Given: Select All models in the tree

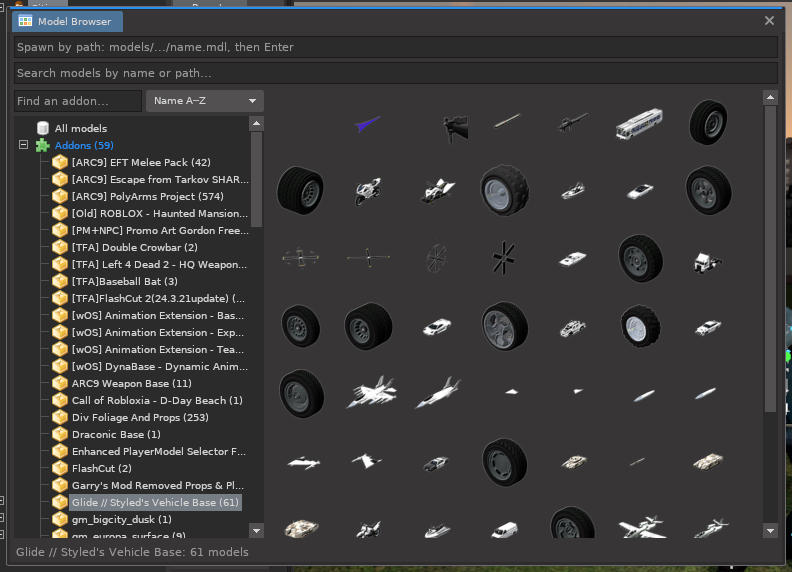Looking at the screenshot, I should pos(81,128).
